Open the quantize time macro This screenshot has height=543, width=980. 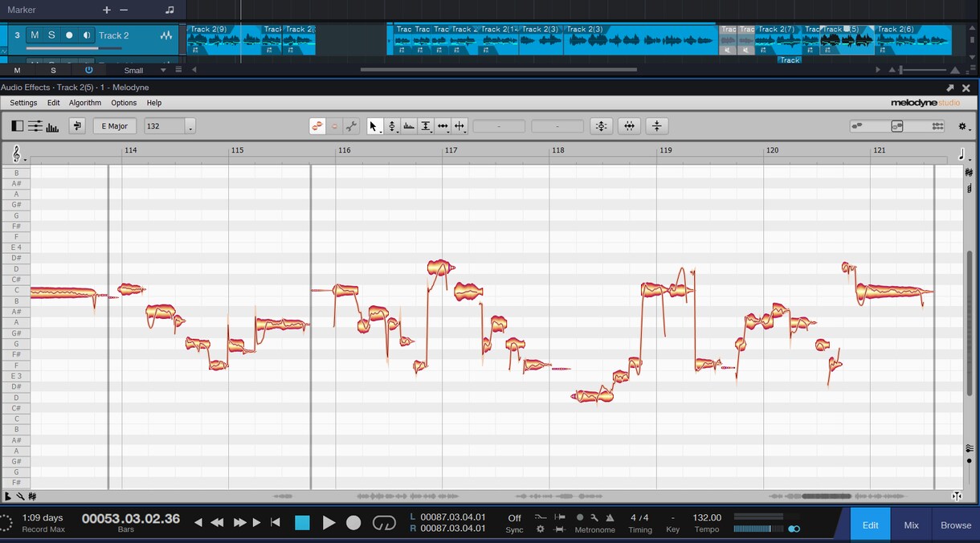pyautogui.click(x=629, y=126)
